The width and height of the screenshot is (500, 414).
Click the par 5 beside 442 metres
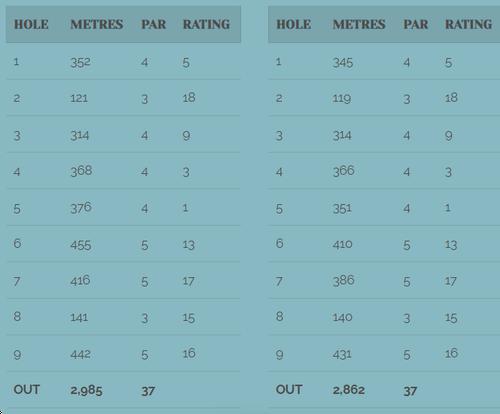click(x=145, y=355)
